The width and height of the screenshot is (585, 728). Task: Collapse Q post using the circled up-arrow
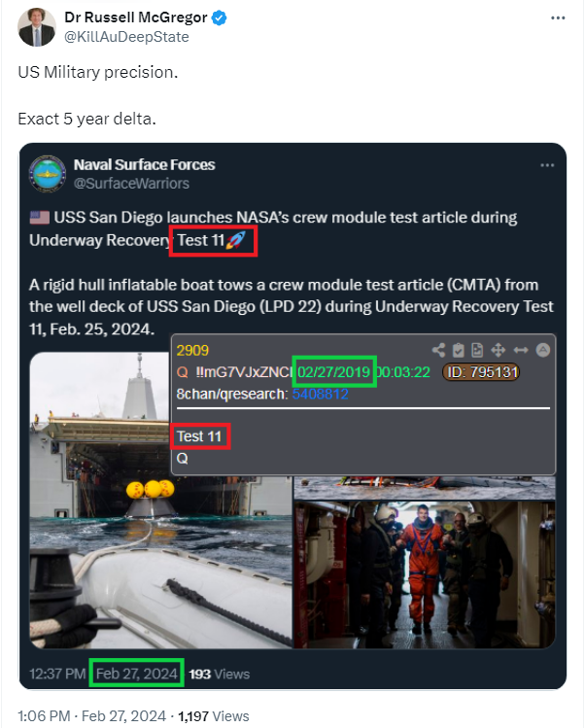tap(543, 350)
